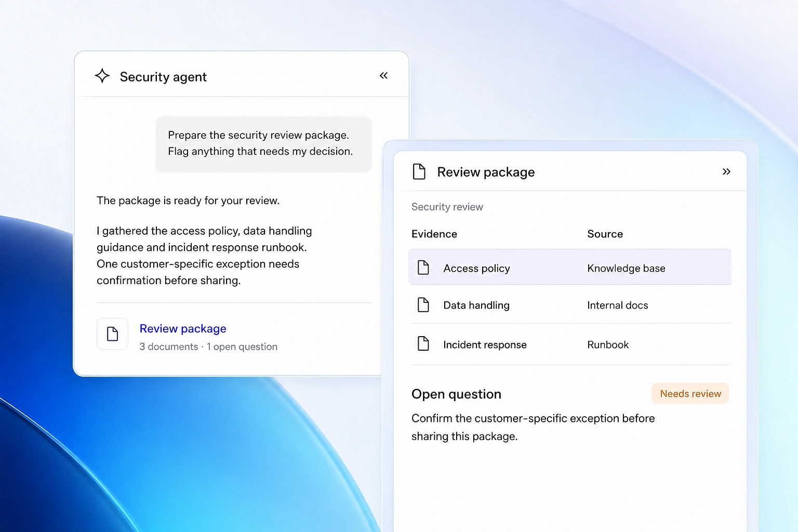Expand the Review package panel with double chevron
Image resolution: width=798 pixels, height=532 pixels.
click(x=726, y=171)
